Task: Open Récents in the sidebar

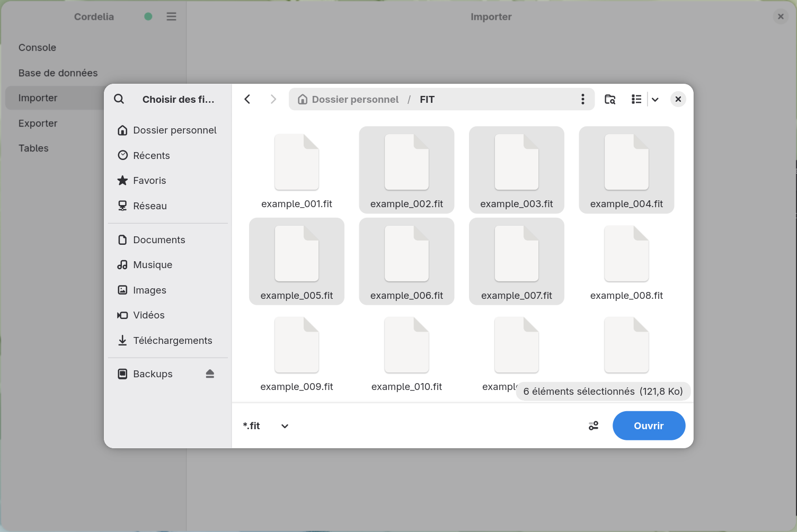Action: pyautogui.click(x=168, y=155)
